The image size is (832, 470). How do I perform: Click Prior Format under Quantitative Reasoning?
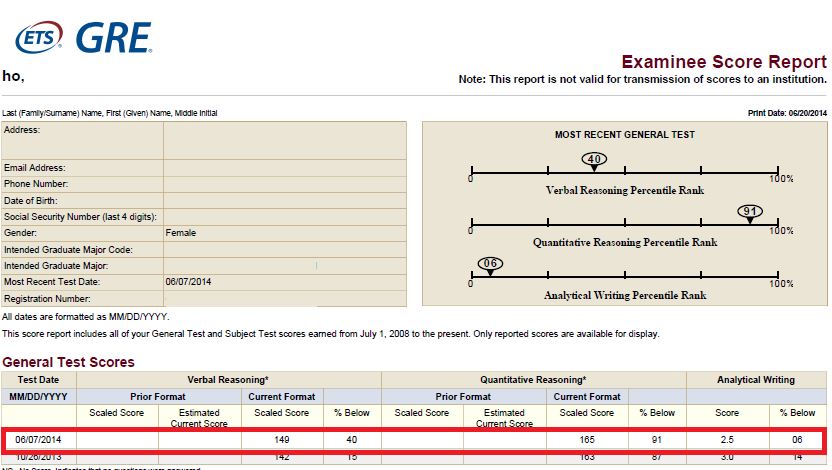pos(463,397)
